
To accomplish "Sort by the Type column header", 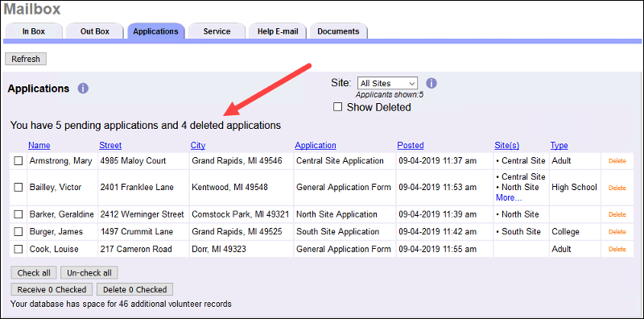I will pos(559,145).
